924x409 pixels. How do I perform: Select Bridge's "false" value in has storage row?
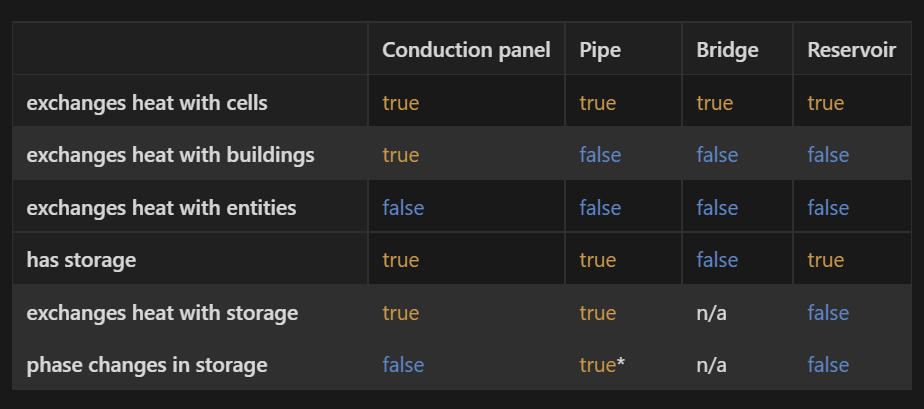point(717,260)
